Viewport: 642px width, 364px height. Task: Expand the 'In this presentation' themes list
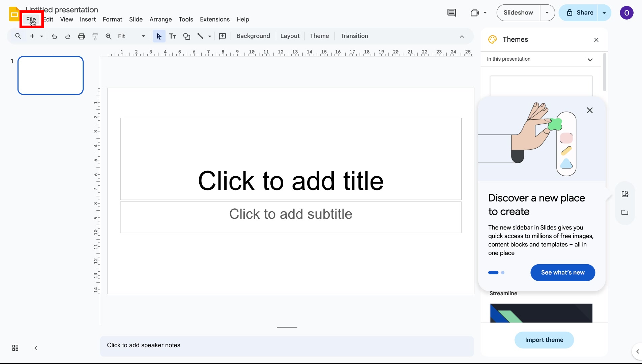pos(590,59)
